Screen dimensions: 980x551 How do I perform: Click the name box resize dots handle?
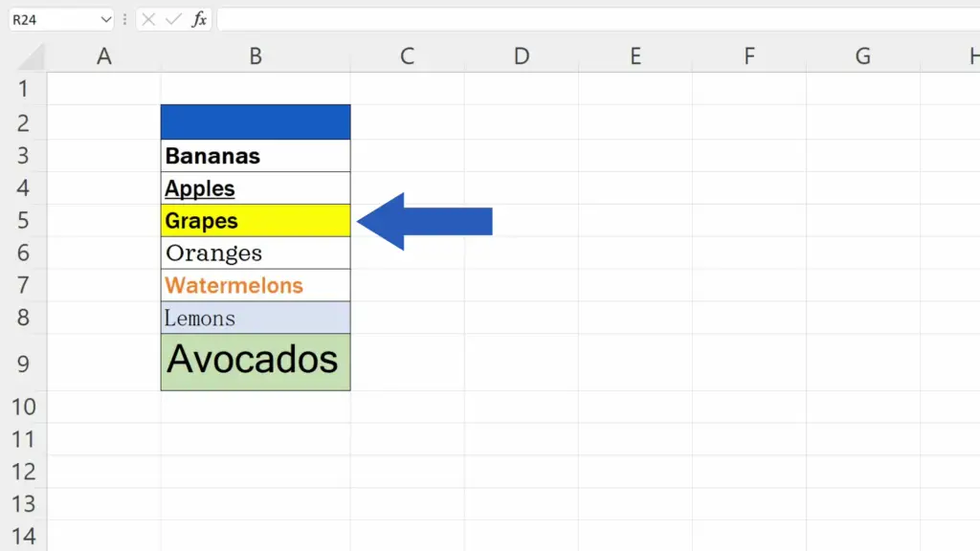[x=125, y=19]
